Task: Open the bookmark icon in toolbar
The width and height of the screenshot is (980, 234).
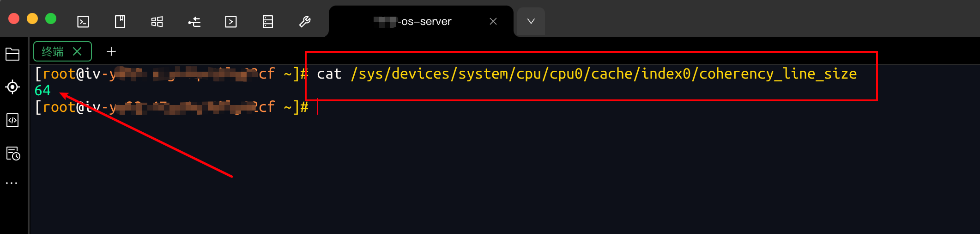Action: [x=120, y=22]
